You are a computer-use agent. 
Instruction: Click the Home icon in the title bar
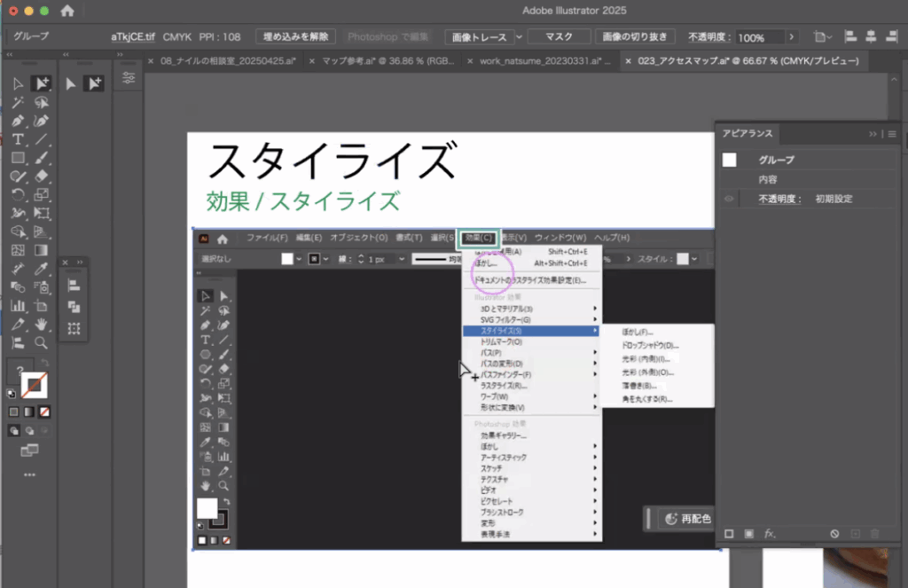pos(67,11)
